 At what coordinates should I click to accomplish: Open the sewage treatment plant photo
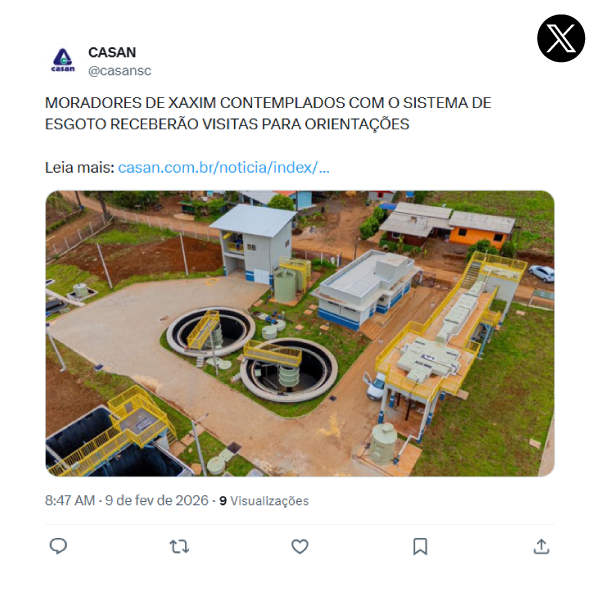(x=300, y=333)
